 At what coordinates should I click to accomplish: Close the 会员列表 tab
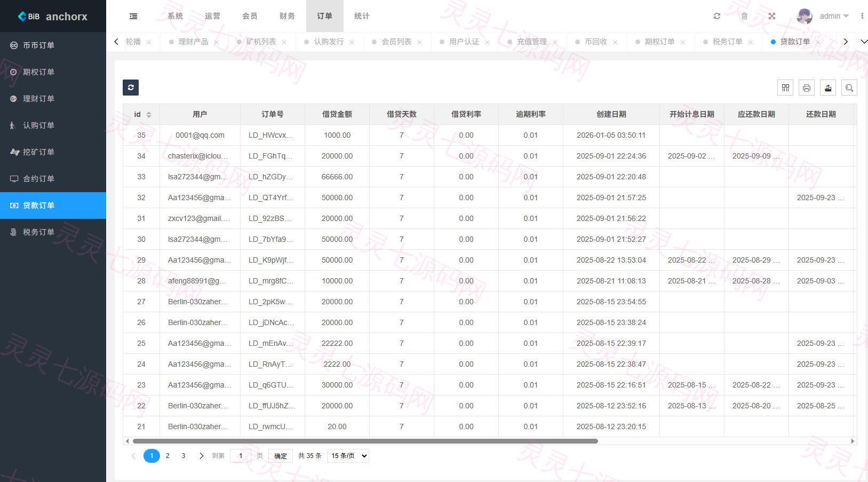[x=419, y=42]
